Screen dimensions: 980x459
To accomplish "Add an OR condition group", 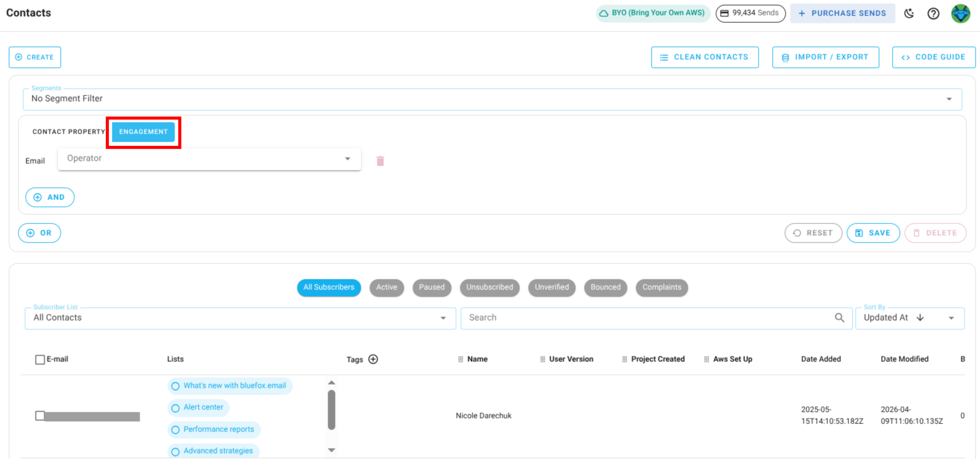I will click(x=39, y=233).
